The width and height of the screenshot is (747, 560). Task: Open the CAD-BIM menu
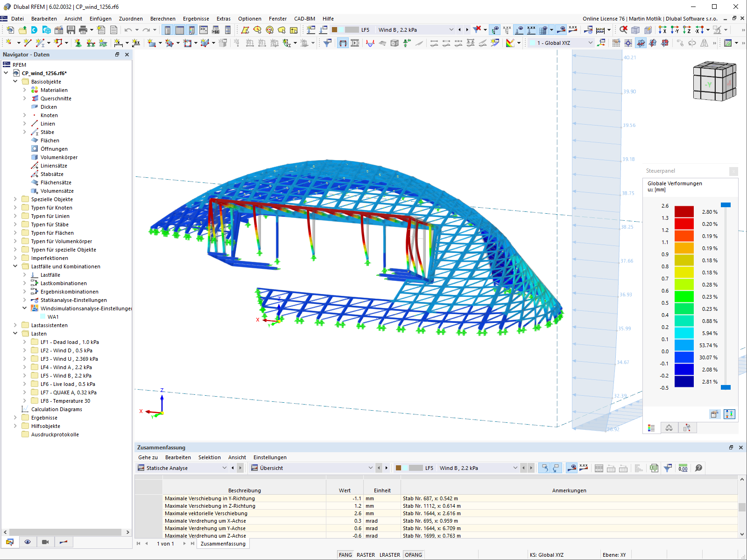coord(304,19)
